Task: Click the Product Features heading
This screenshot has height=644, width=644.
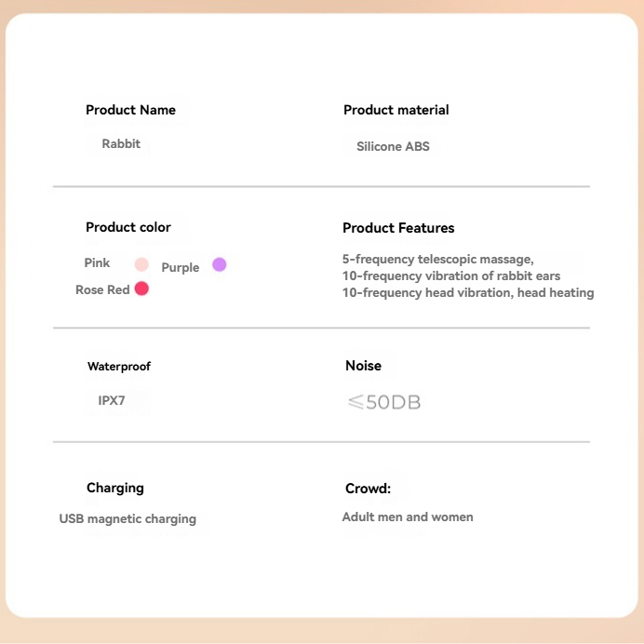Action: (x=398, y=228)
